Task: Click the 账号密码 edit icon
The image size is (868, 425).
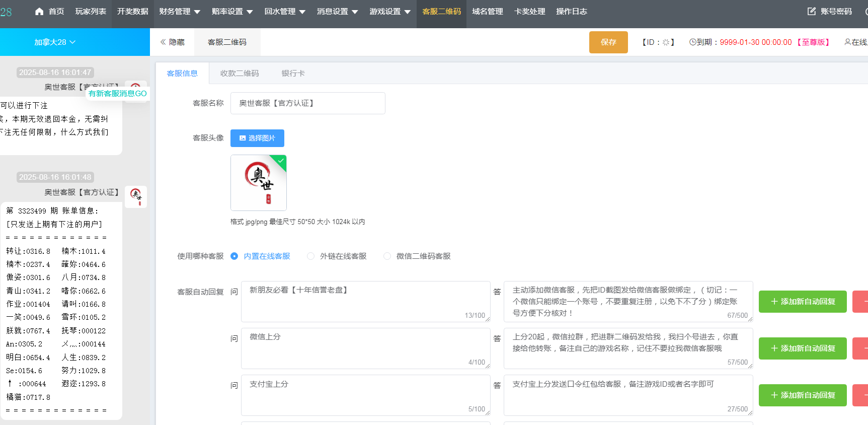Action: click(811, 11)
